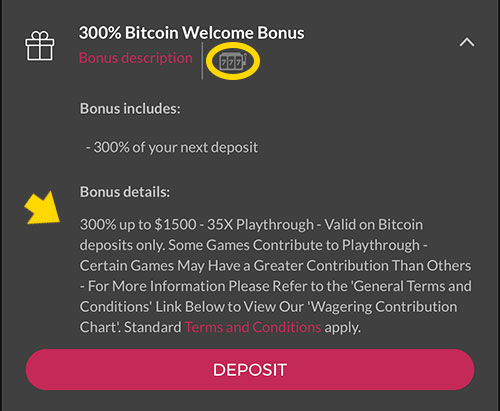Viewport: 500px width, 411px height.
Task: Open the Terms and Conditions link
Action: click(x=253, y=327)
